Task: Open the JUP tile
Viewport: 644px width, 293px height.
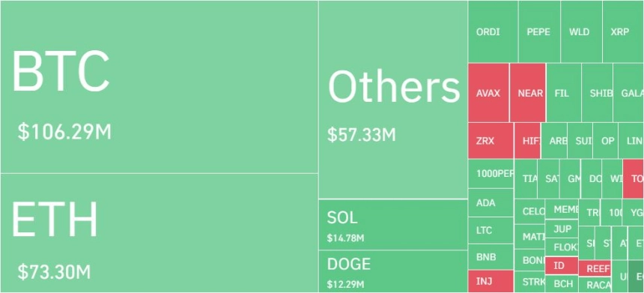Action: (561, 229)
